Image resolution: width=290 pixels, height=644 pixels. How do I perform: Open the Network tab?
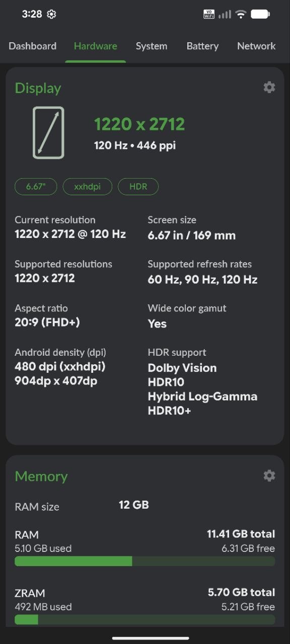coord(256,46)
